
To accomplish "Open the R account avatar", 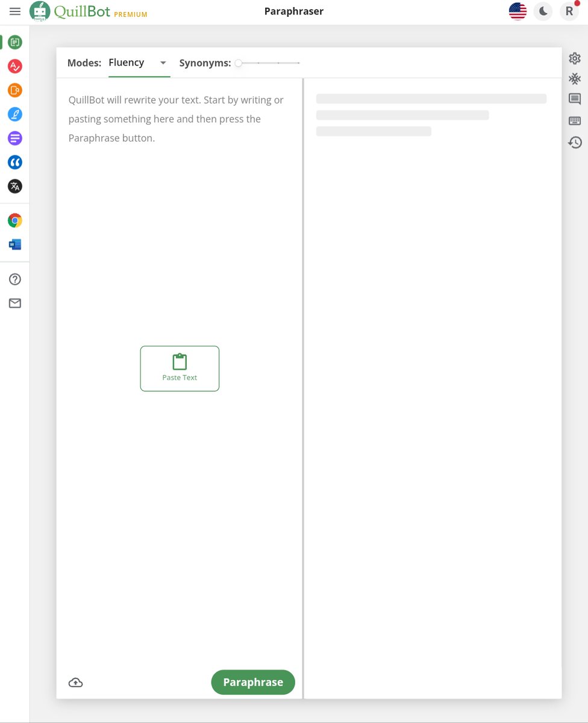I will tap(569, 11).
